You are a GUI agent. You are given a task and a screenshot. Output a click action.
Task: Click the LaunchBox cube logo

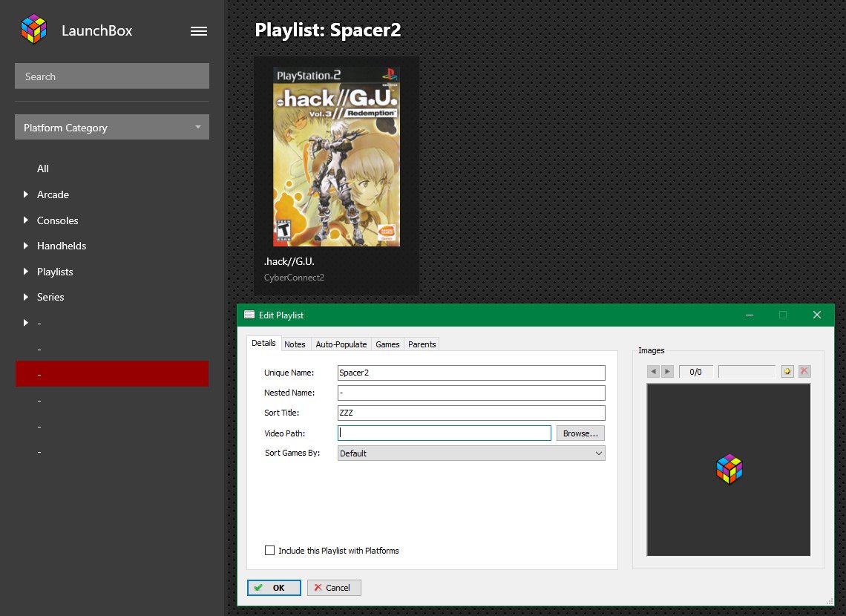pyautogui.click(x=33, y=30)
